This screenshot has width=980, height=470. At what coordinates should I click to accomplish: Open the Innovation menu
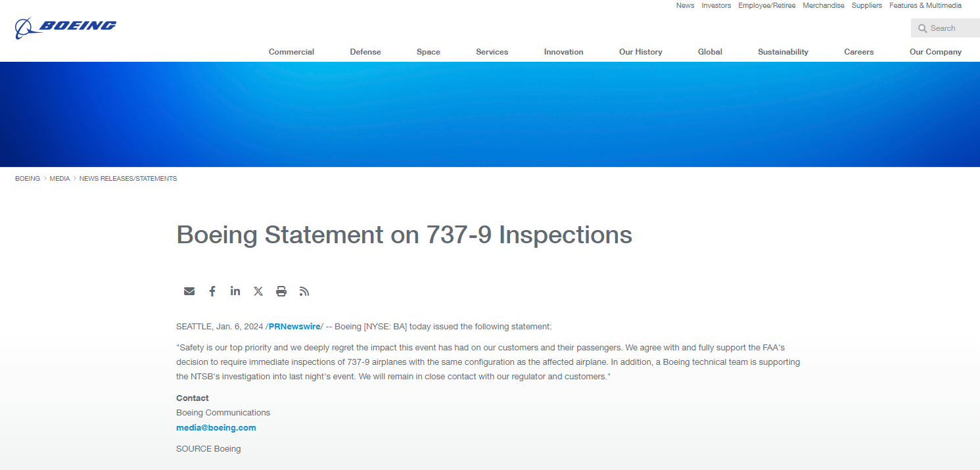pos(564,52)
